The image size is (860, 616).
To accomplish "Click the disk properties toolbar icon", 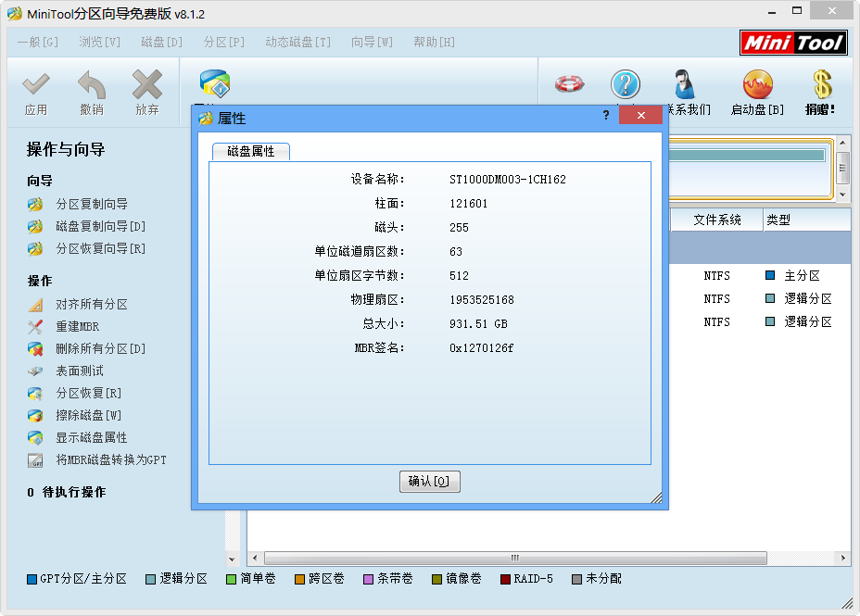I will click(214, 83).
